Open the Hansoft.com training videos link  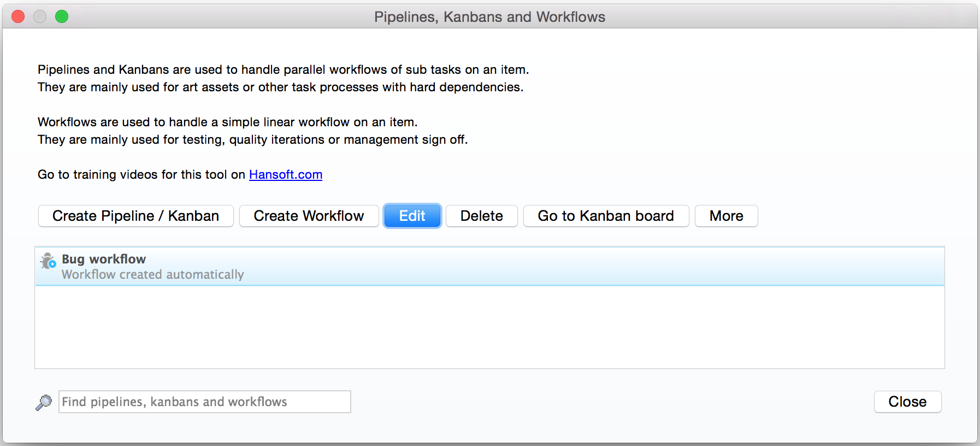coord(286,174)
